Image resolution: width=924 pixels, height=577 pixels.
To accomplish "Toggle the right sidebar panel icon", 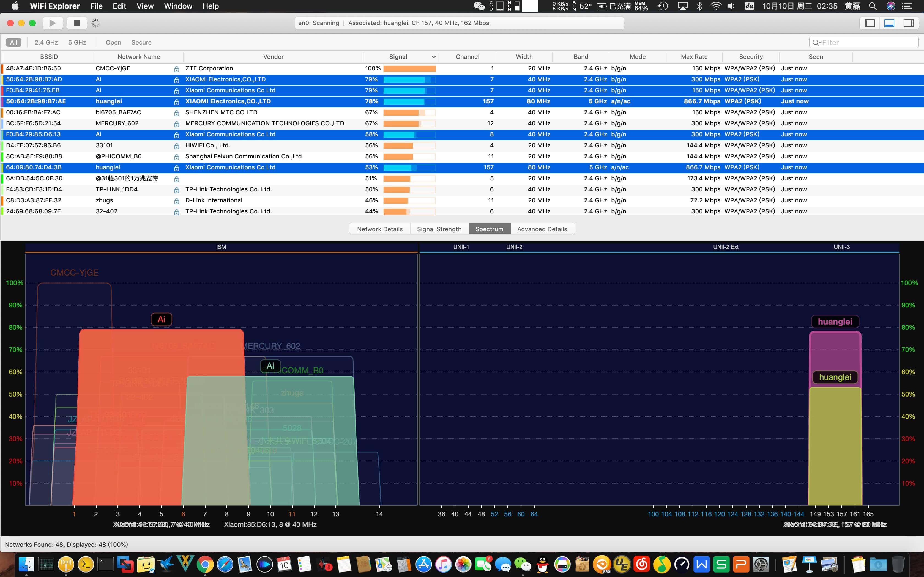I will (x=908, y=23).
